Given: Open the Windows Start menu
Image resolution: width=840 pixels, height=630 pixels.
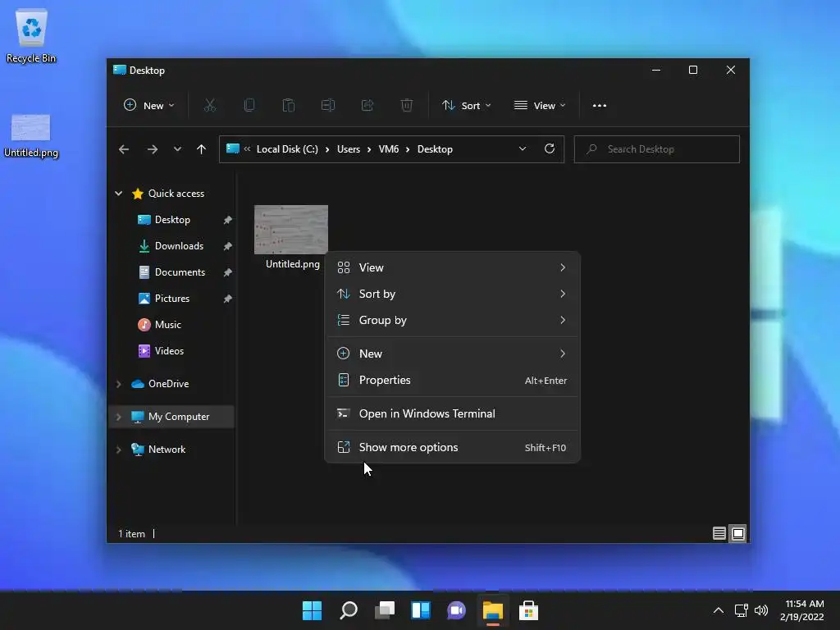Looking at the screenshot, I should 313,610.
